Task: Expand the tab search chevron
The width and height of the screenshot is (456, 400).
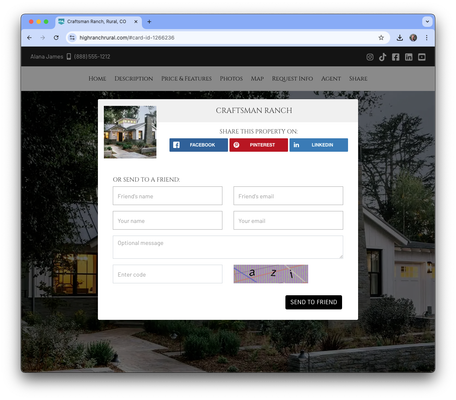Action: tap(427, 22)
